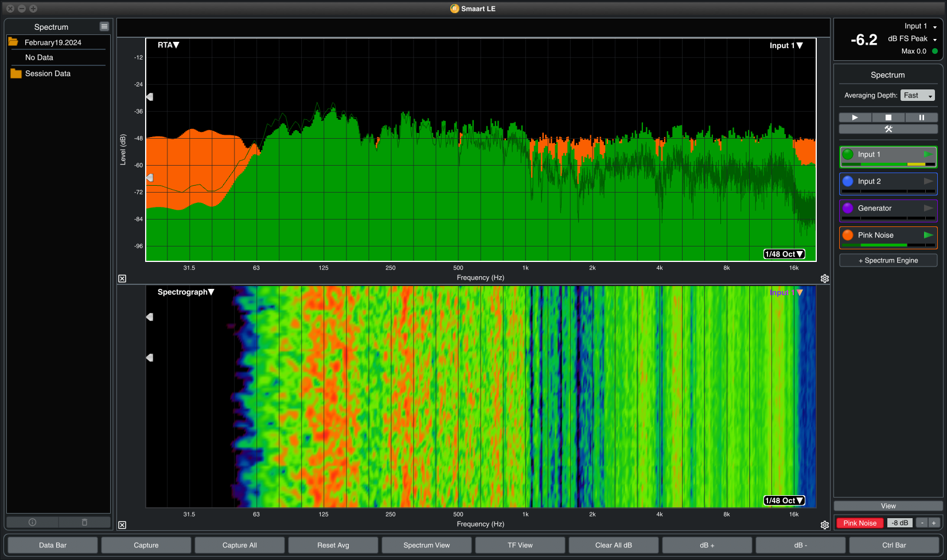This screenshot has width=947, height=560.
Task: Click the info icon below the data list
Action: 32,522
